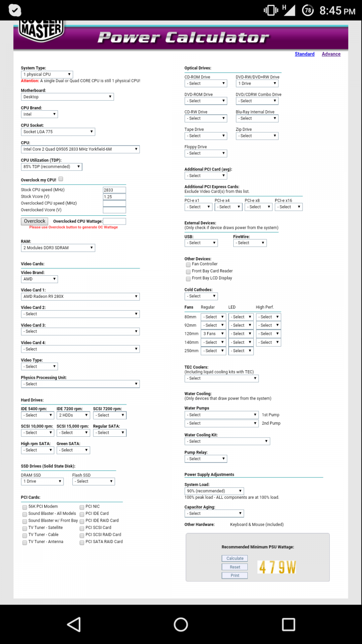This screenshot has height=644, width=362.
Task: Open Video Card 1 dropdown
Action: pos(80,297)
